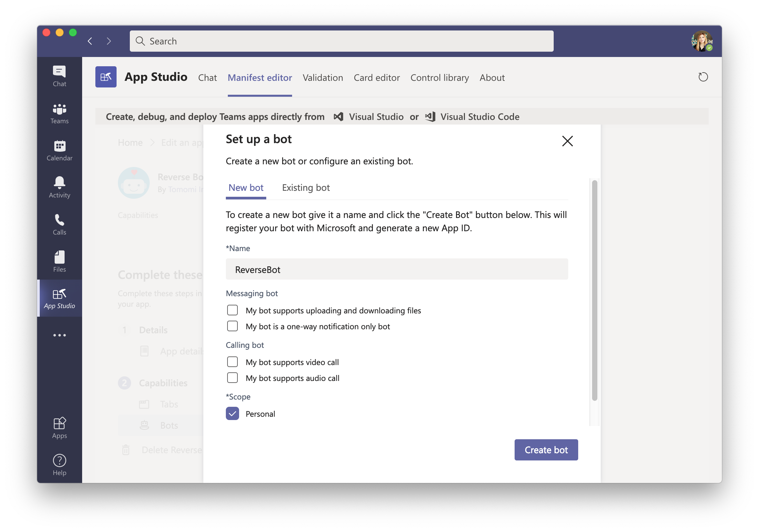The image size is (759, 532).
Task: Click the Create bot button
Action: click(546, 450)
